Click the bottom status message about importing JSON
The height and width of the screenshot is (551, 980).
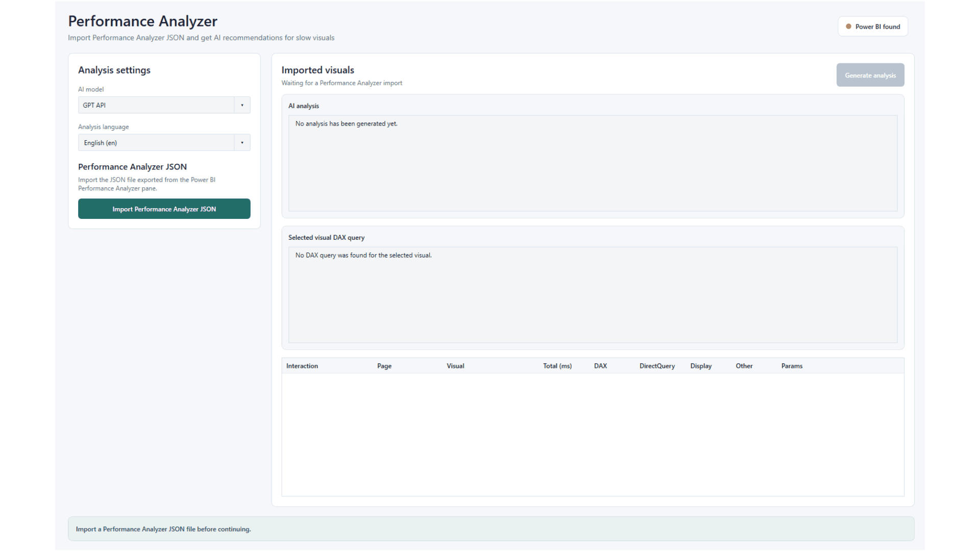(163, 529)
